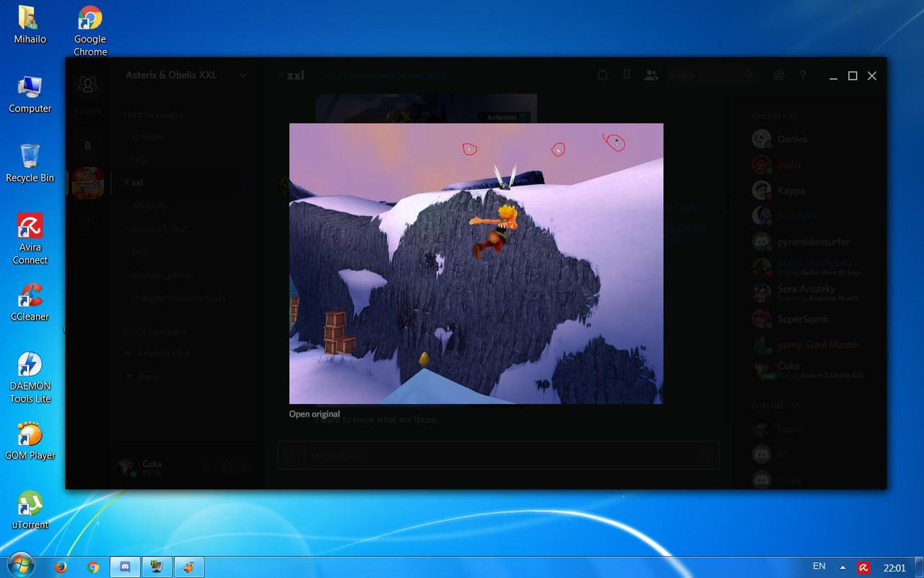Toggle headphone deafen in user panel
This screenshot has width=924, height=578.
pos(227,467)
